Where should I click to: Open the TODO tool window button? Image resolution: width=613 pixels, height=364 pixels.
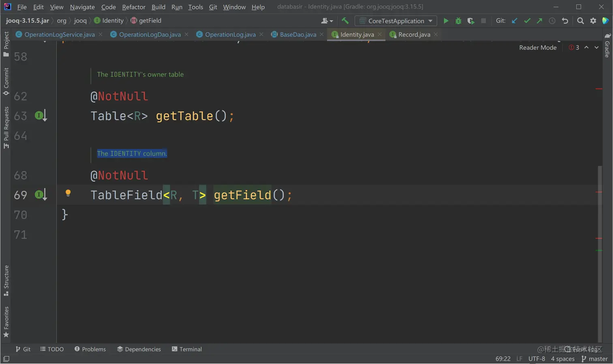[52, 349]
